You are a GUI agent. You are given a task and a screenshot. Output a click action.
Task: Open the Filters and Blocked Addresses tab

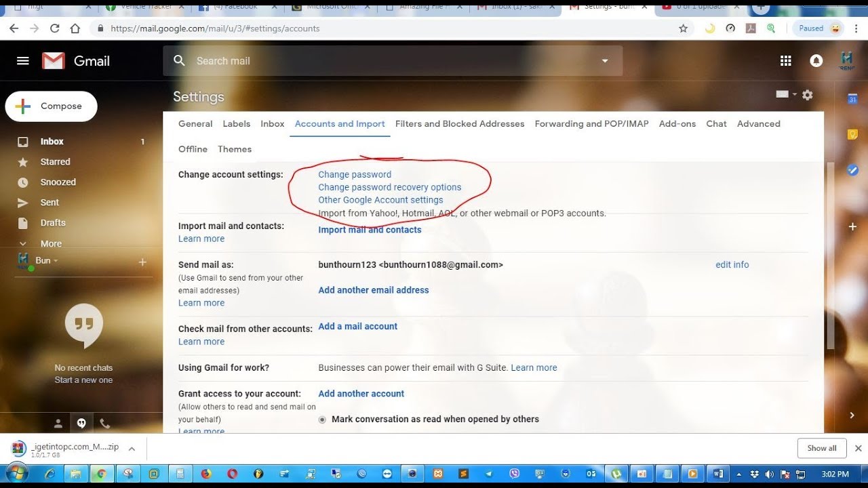(460, 123)
